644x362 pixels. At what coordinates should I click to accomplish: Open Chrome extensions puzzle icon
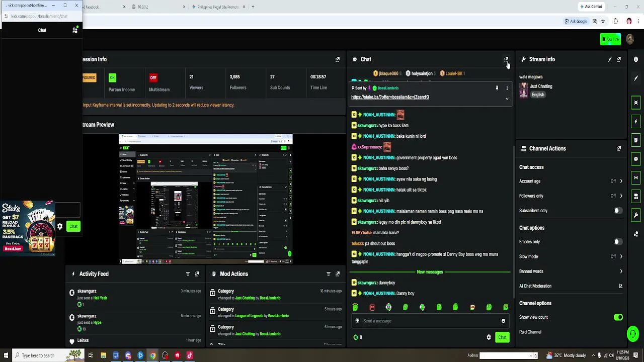(615, 21)
